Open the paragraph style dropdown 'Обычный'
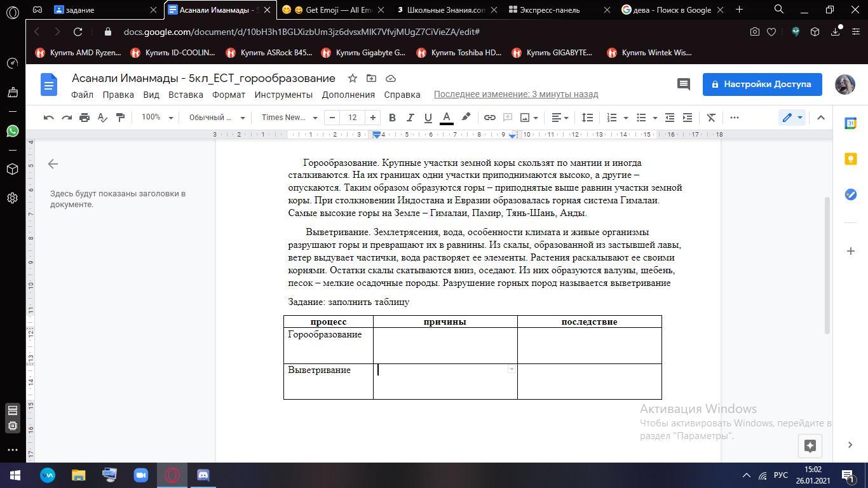 coord(217,118)
